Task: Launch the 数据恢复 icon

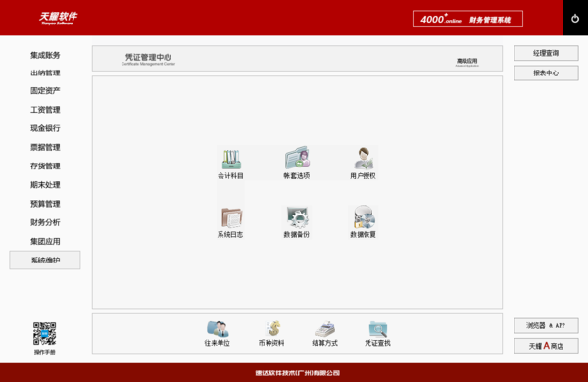Action: (x=363, y=222)
